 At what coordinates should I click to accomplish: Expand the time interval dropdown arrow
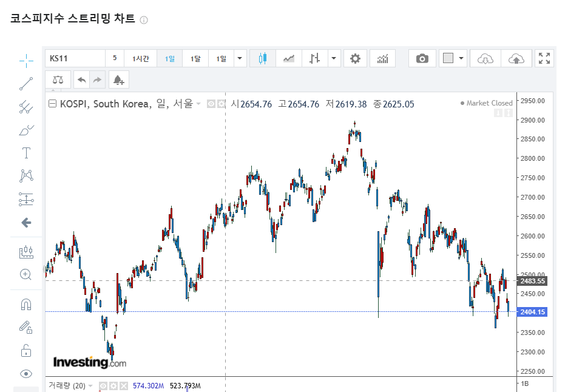click(x=240, y=58)
